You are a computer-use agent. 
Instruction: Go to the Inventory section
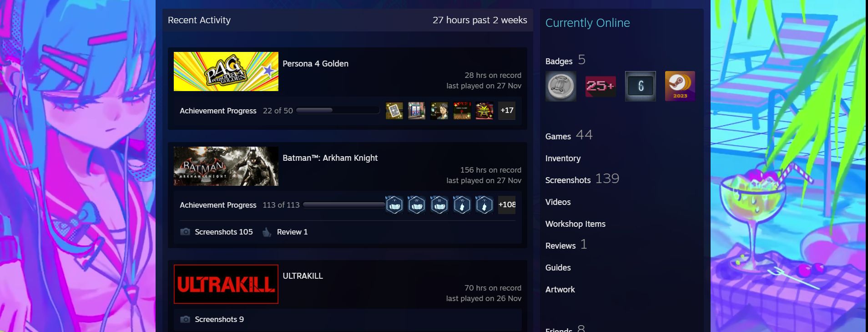point(563,158)
